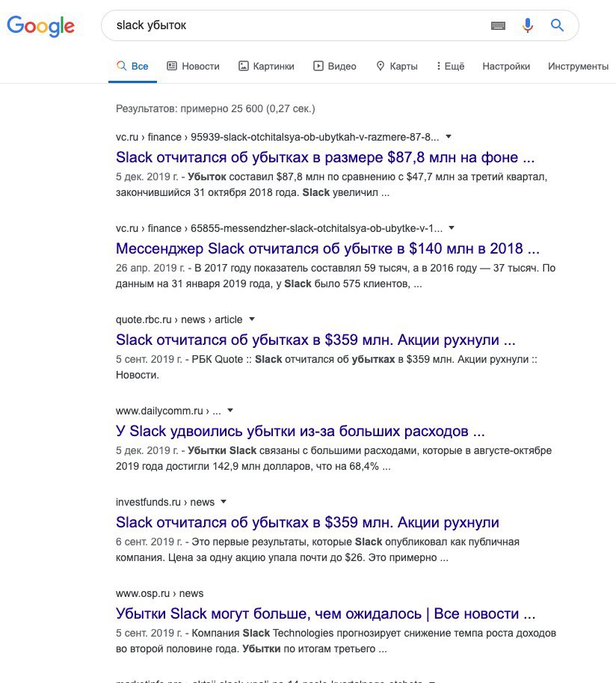This screenshot has height=683, width=616.
Task: Click the Картинки tab image icon
Action: pyautogui.click(x=244, y=67)
